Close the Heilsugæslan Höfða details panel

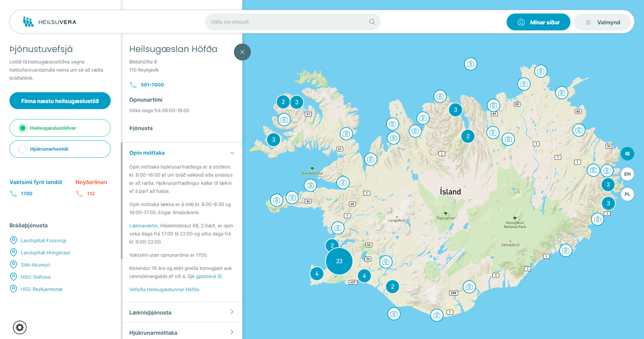click(242, 52)
